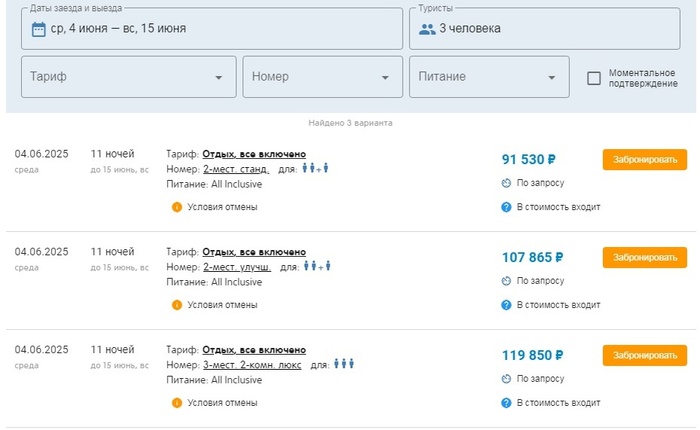Image resolution: width=700 pixels, height=430 pixels.
Task: Open the 2-мест. станд. room link
Action: (236, 169)
